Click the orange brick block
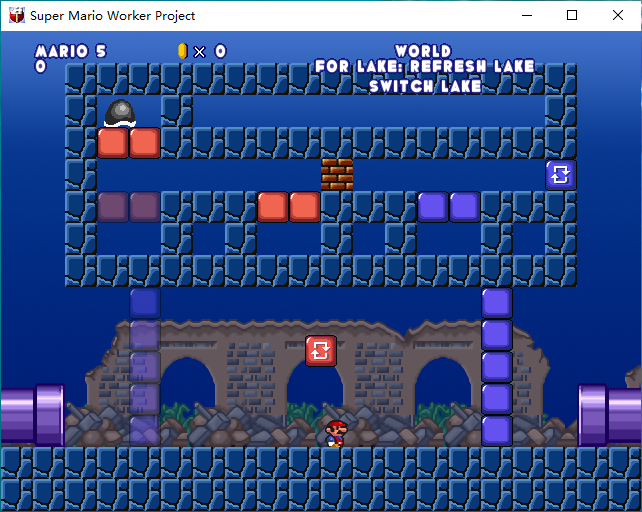This screenshot has width=642, height=512. [x=337, y=174]
